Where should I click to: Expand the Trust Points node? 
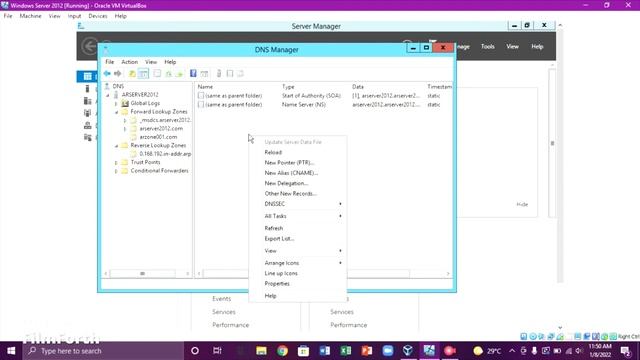pyautogui.click(x=116, y=162)
